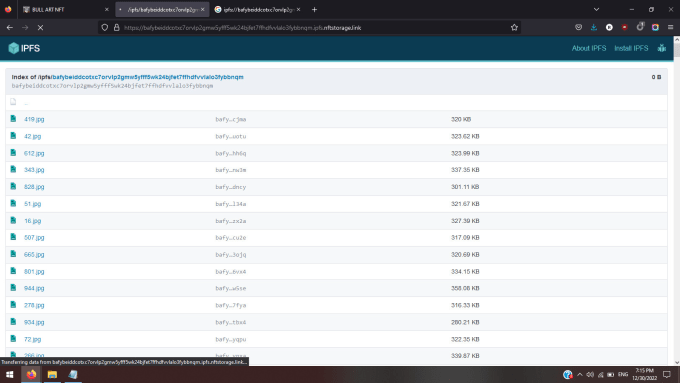Click the file icon beside 612.jpg
This screenshot has height=383, width=680.
(13, 152)
